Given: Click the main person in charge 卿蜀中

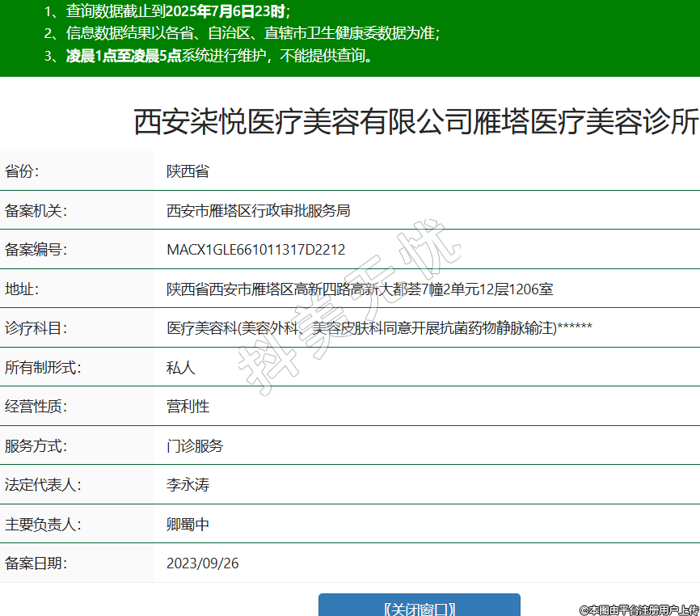Looking at the screenshot, I should 188,524.
